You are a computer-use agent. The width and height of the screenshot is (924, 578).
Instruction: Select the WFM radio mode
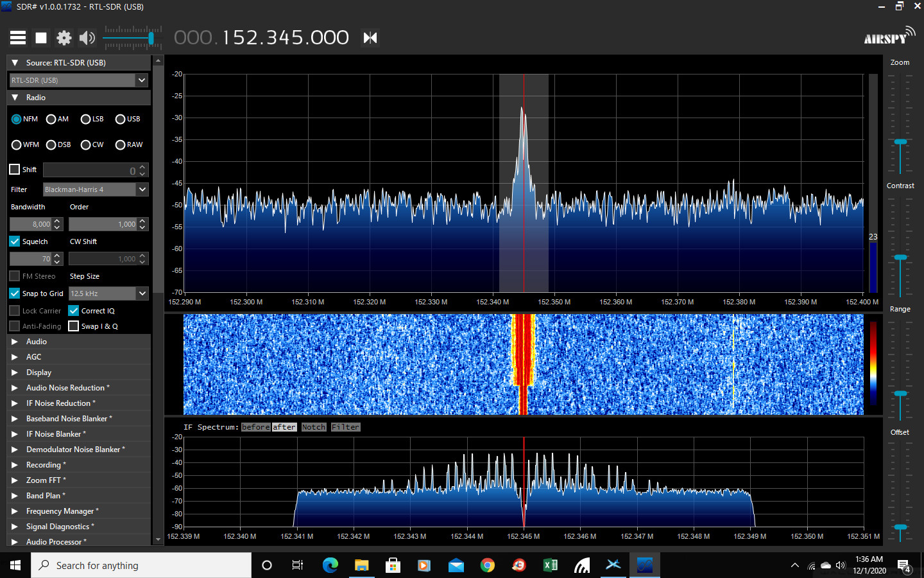(17, 145)
